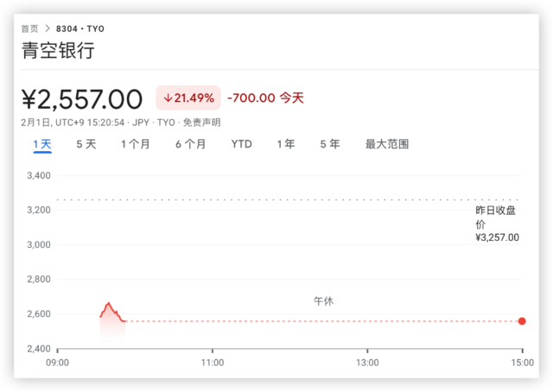Click the 首页 breadcrumb link
Viewport: 553px width, 392px height.
point(30,28)
